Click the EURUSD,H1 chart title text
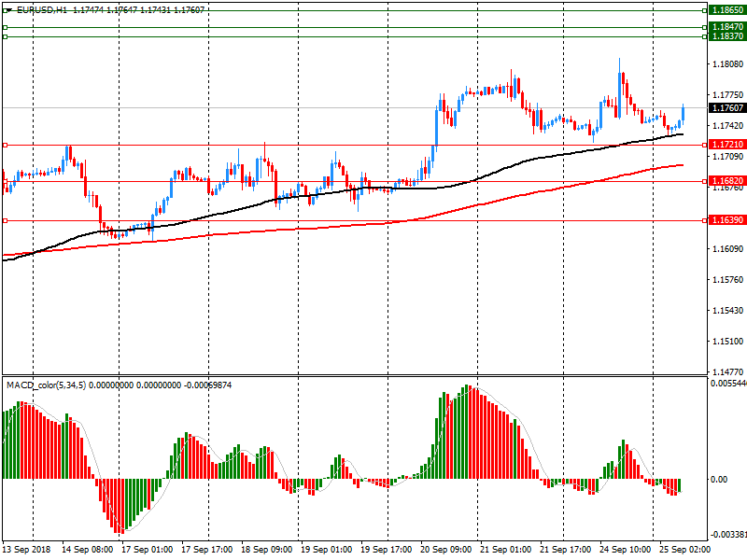 [42, 9]
